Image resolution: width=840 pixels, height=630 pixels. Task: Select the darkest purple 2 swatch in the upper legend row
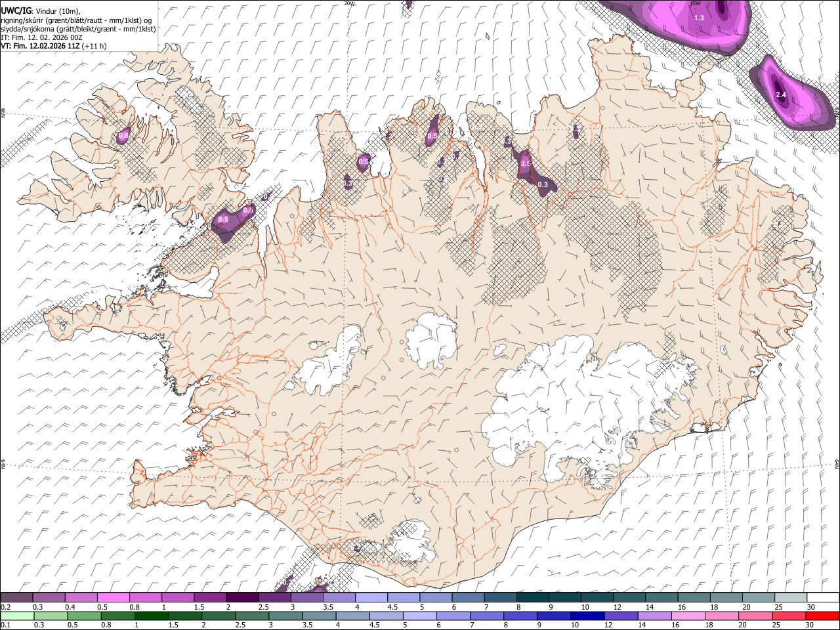(242, 597)
